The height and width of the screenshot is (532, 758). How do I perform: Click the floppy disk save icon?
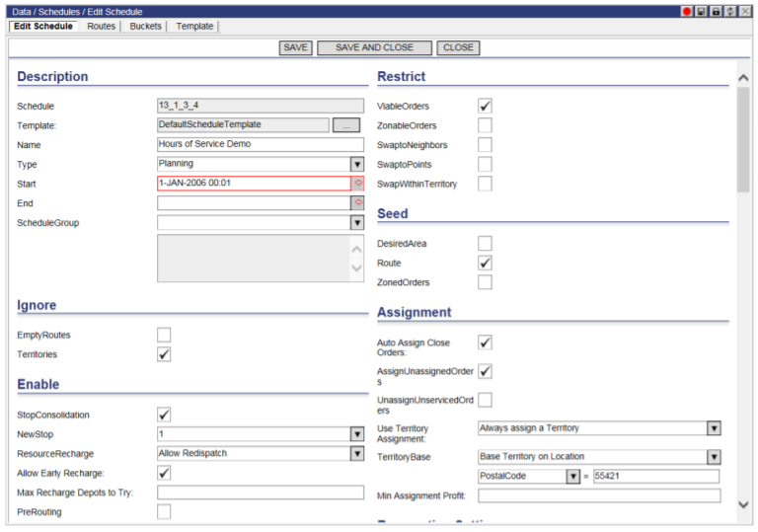pos(701,11)
